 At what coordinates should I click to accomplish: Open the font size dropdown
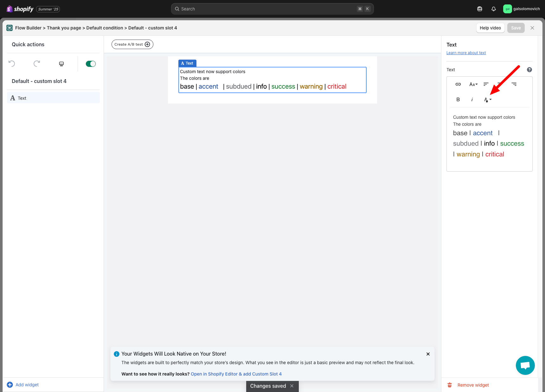[473, 84]
